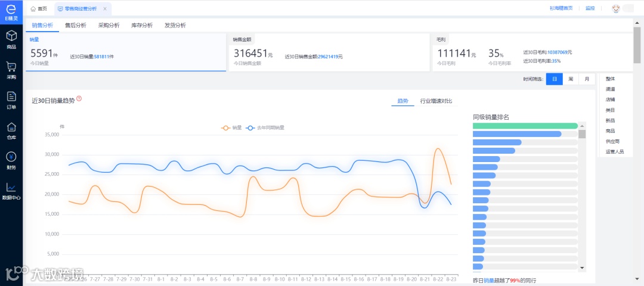This screenshot has height=286, width=644.
Task: Open the 采购 shopping cart icon
Action: [x=11, y=66]
